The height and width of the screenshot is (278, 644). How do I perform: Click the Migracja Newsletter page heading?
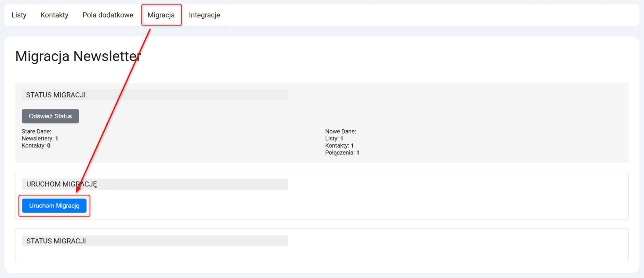[78, 56]
